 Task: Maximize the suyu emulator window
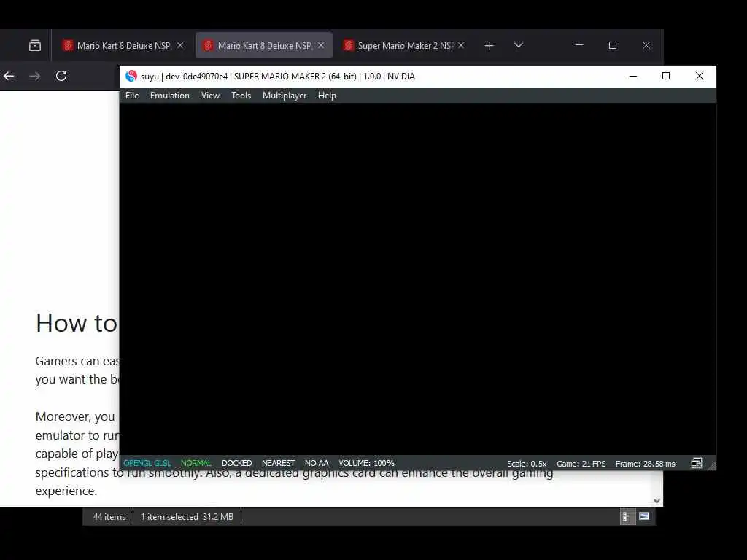pyautogui.click(x=666, y=76)
